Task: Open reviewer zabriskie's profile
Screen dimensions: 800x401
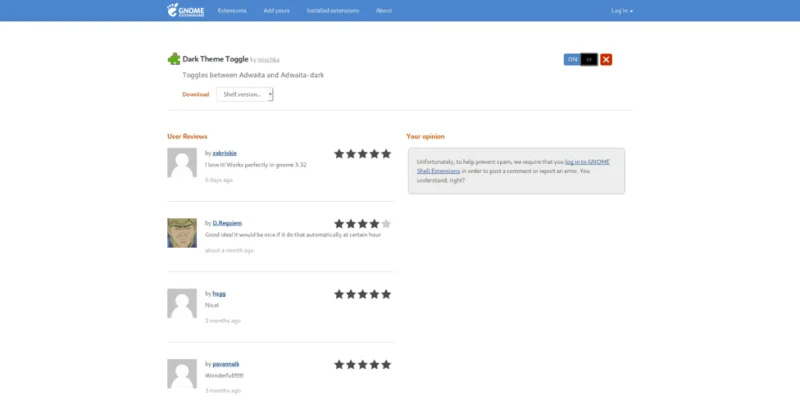Action: 224,153
